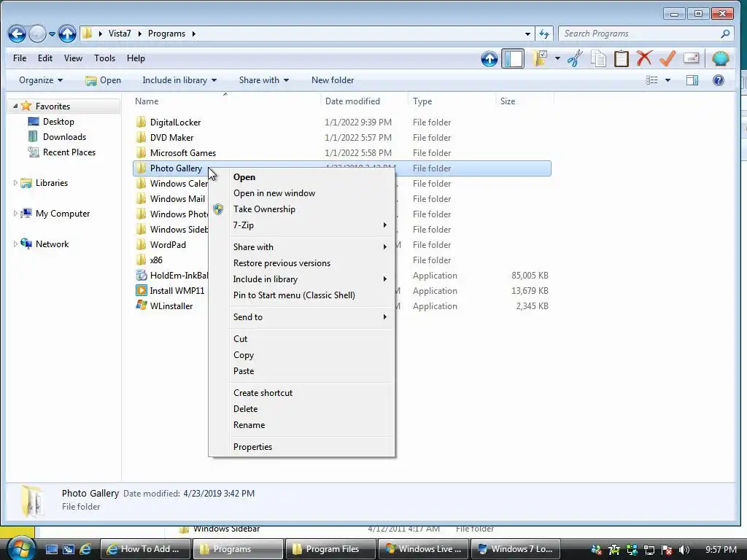This screenshot has width=747, height=560.
Task: Click the Up one level arrow beside the address bar
Action: pos(67,34)
